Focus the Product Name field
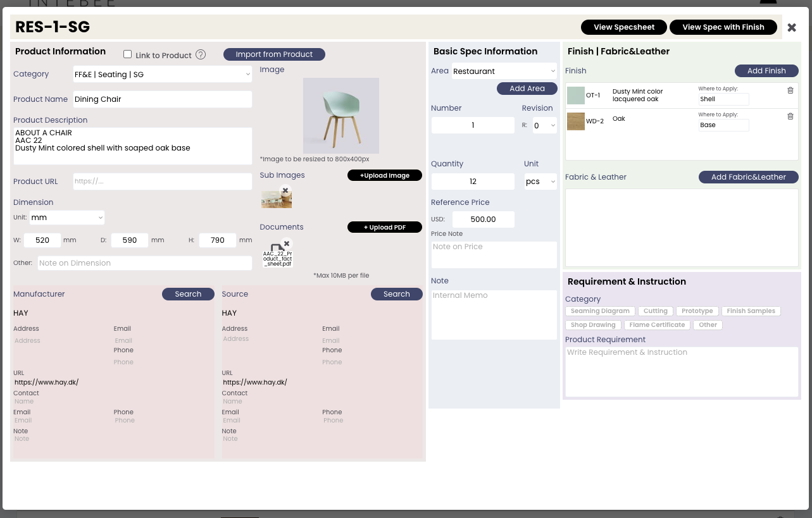812x518 pixels. pyautogui.click(x=162, y=99)
